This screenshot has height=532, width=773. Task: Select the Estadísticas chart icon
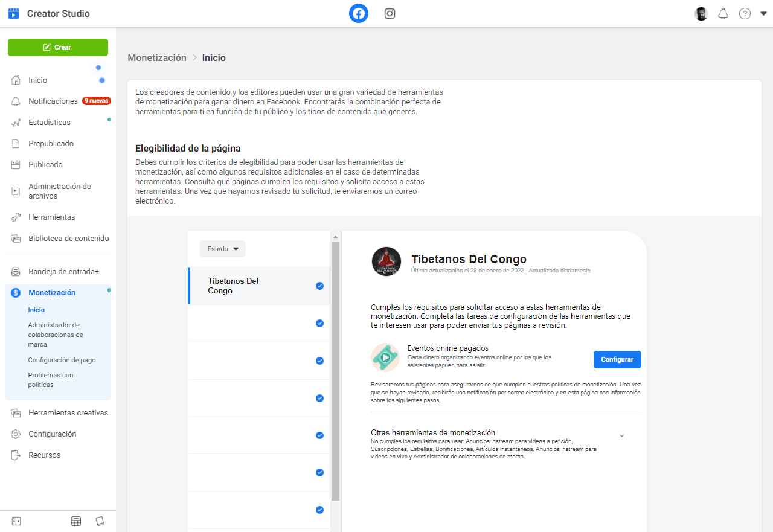pos(16,122)
